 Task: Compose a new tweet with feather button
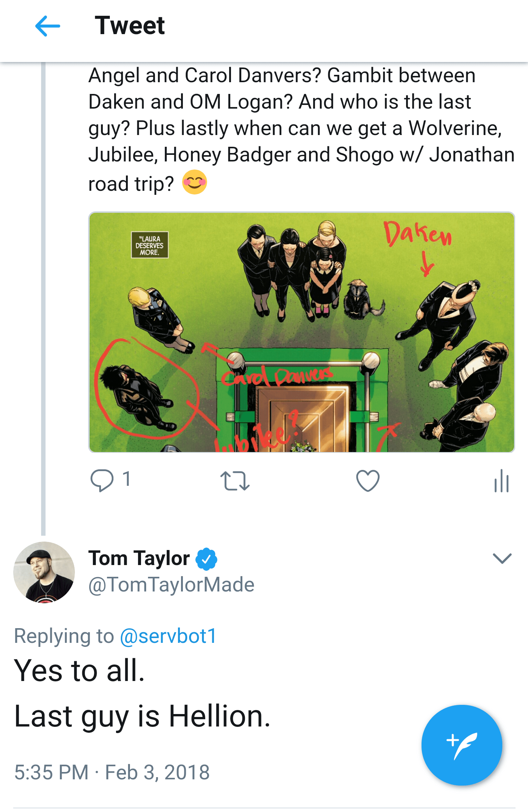click(462, 745)
